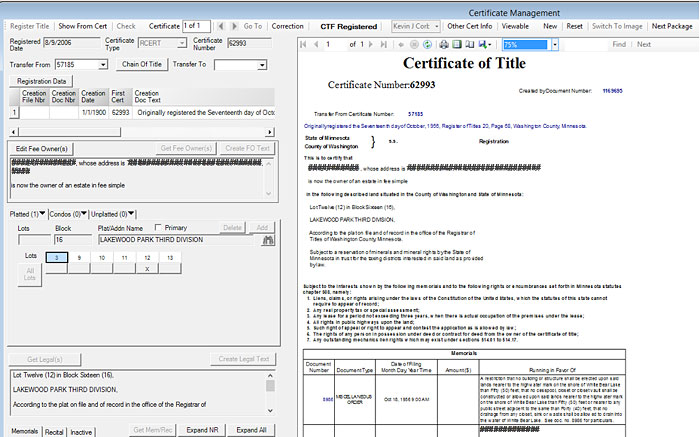This screenshot has width=700, height=437.
Task: Click the First Cert 62993 cell
Action: pyautogui.click(x=121, y=112)
